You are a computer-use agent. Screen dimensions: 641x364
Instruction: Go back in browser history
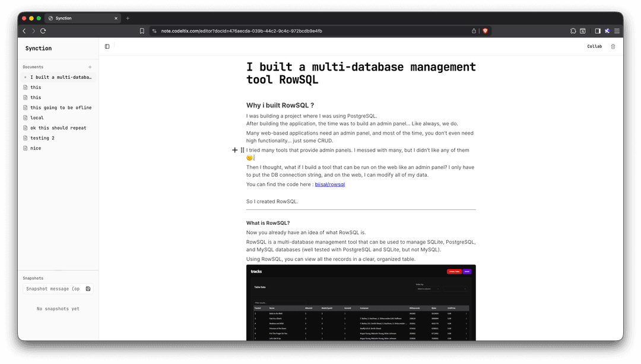tap(24, 31)
